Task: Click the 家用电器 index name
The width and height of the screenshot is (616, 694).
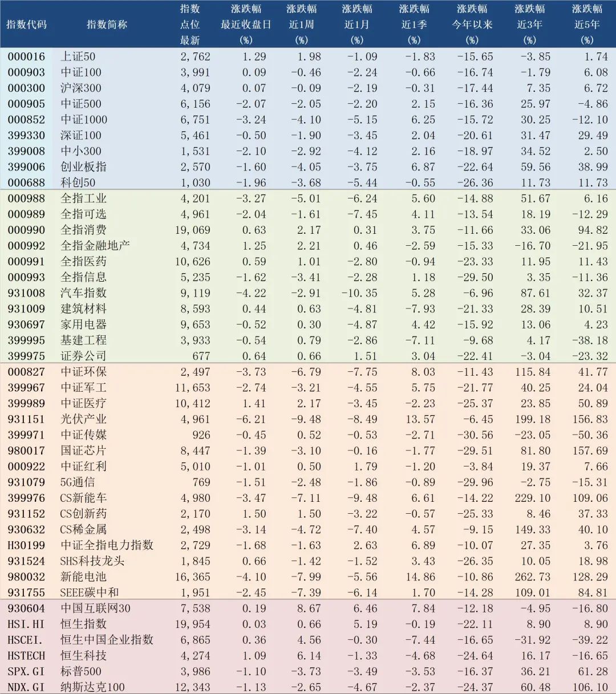Action: point(83,324)
